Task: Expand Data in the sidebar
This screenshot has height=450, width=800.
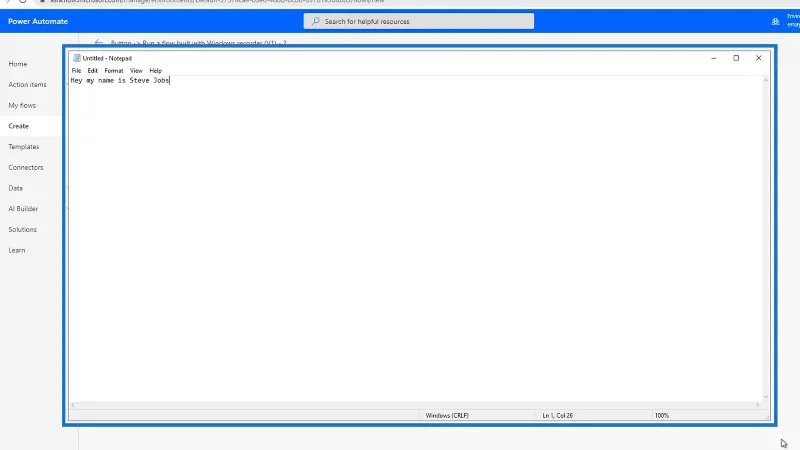Action: tap(15, 188)
